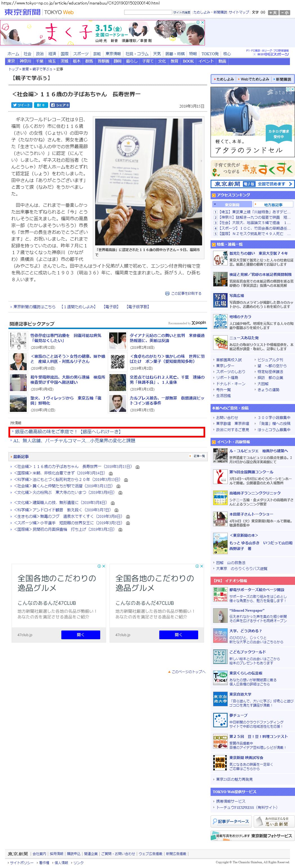Decrease text size with −小 button
Screen dimensions: 295x868
[285, 12]
